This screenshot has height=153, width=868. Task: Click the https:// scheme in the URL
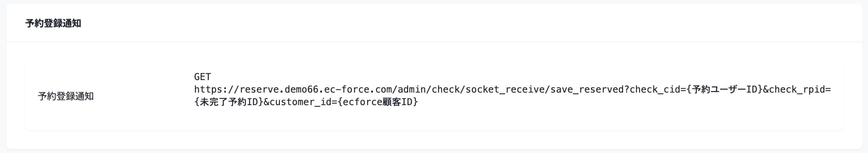point(217,89)
